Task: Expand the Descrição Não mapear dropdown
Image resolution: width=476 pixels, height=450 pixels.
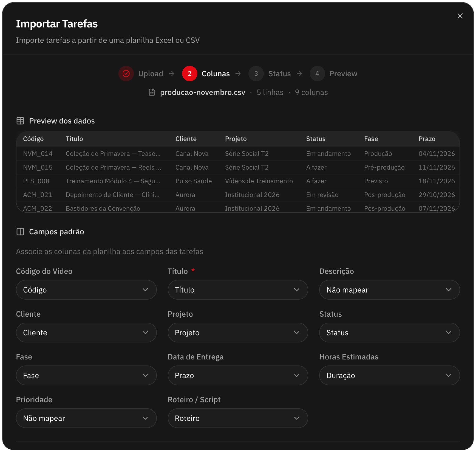Action: click(x=389, y=290)
